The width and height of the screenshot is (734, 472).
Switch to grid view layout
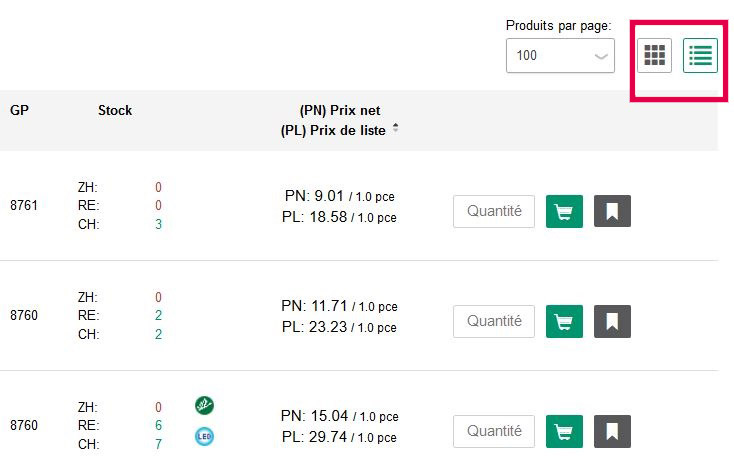click(655, 55)
